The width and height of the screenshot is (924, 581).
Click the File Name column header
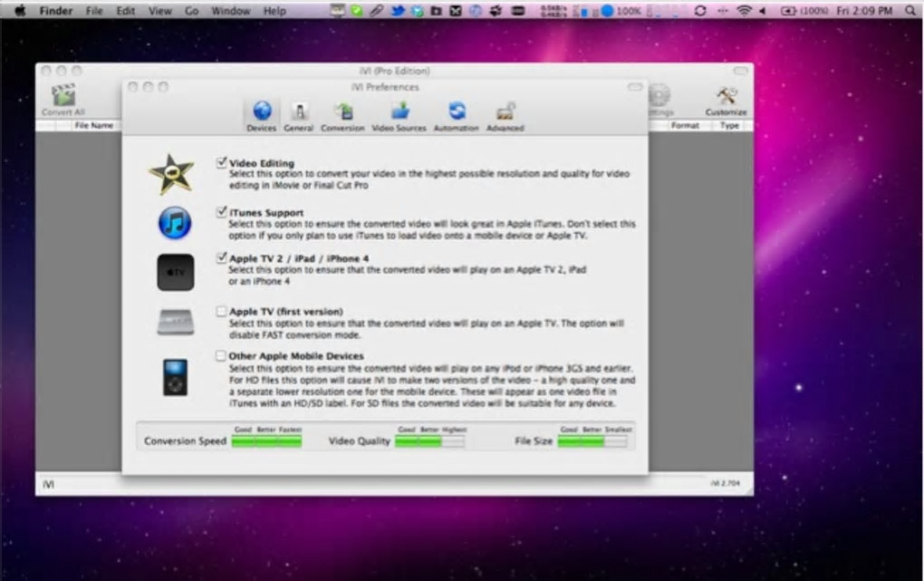(94, 126)
